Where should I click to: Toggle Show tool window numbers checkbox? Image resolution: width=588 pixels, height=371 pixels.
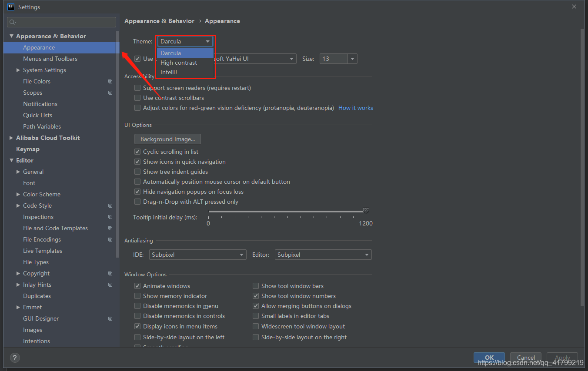[256, 296]
